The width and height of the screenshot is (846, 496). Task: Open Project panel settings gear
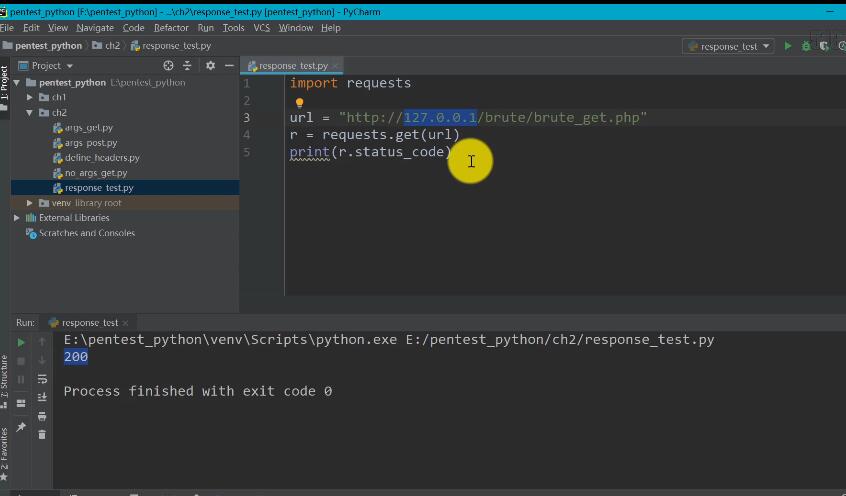[x=210, y=66]
